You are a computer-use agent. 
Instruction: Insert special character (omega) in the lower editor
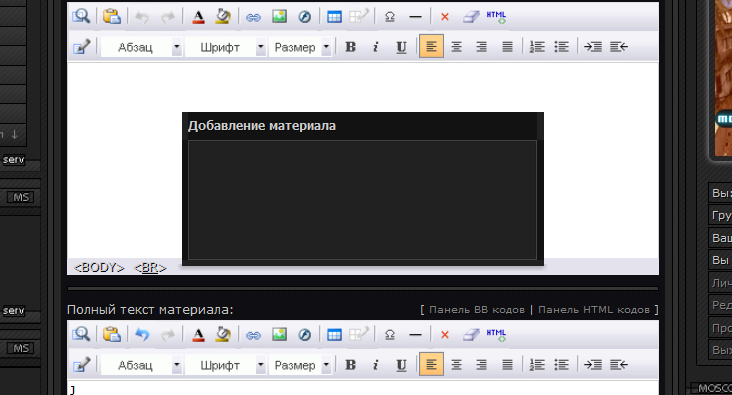390,335
